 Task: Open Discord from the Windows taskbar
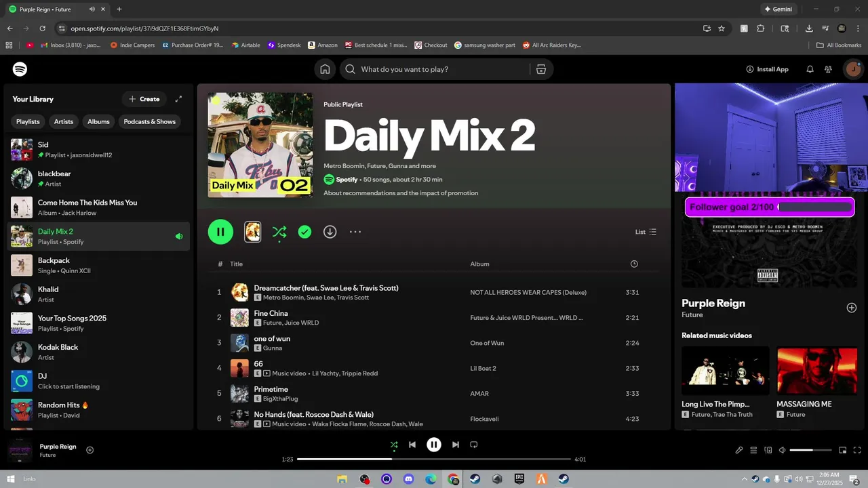click(x=408, y=479)
